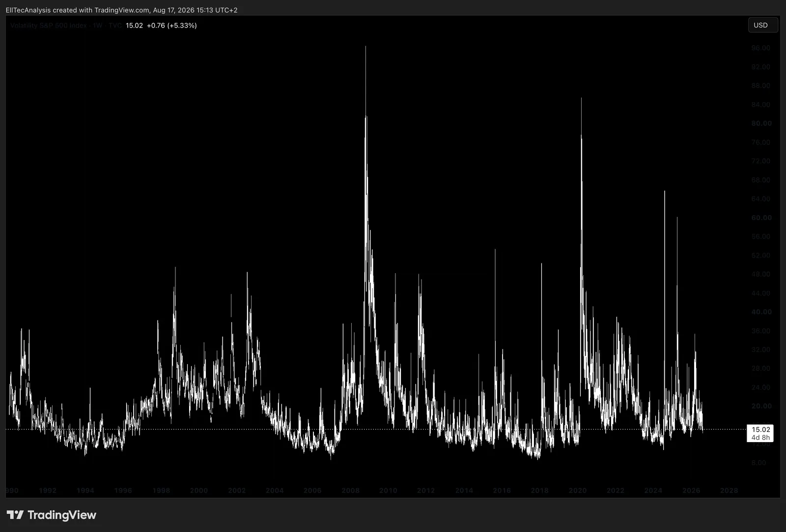Click the 2016 time axis label
The width and height of the screenshot is (786, 532).
pyautogui.click(x=502, y=490)
